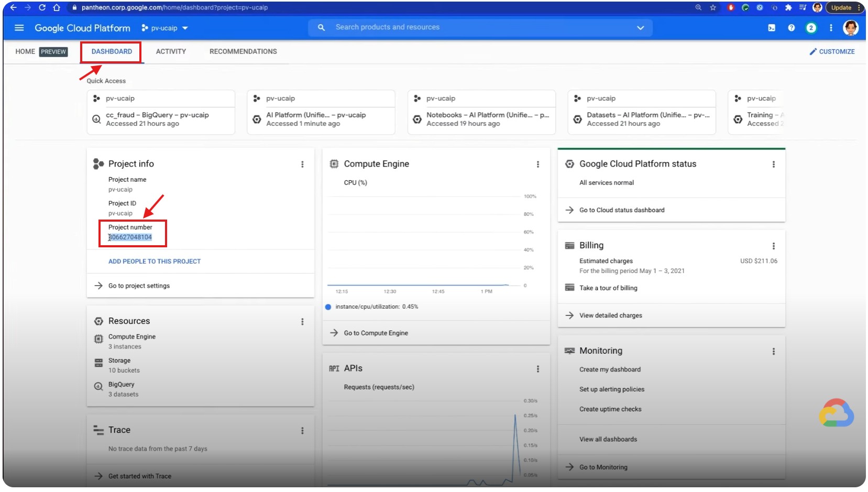Image resolution: width=868 pixels, height=492 pixels.
Task: Bookmark page with browser star icon
Action: 713,8
